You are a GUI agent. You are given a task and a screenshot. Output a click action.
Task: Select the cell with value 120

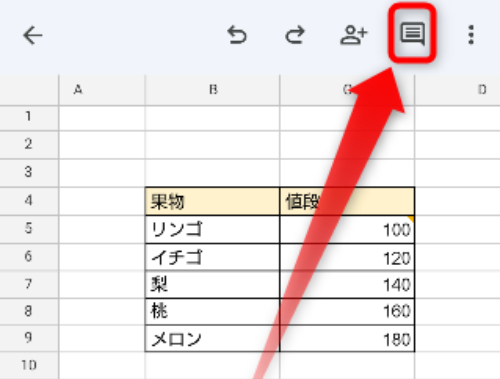coord(347,257)
